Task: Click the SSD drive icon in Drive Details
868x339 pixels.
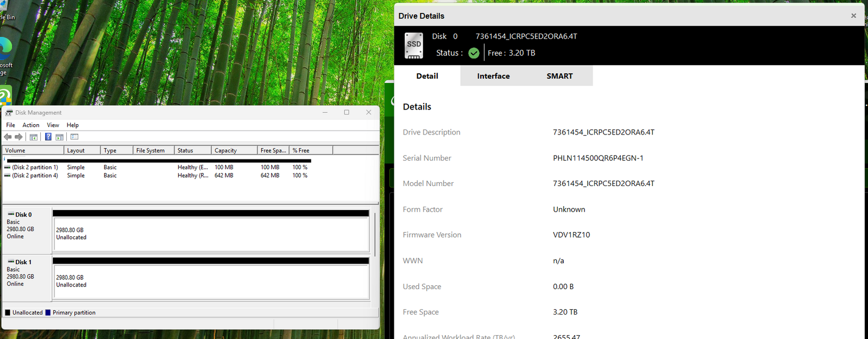Action: point(414,45)
